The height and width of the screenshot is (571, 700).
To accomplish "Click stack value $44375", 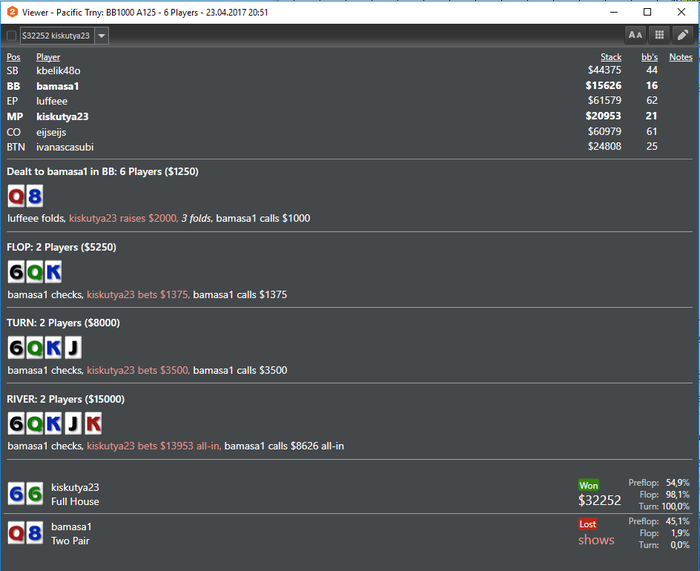I will pos(604,70).
